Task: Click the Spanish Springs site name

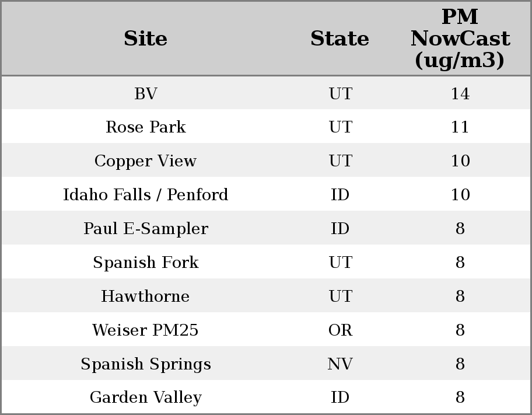Action: [145, 364]
